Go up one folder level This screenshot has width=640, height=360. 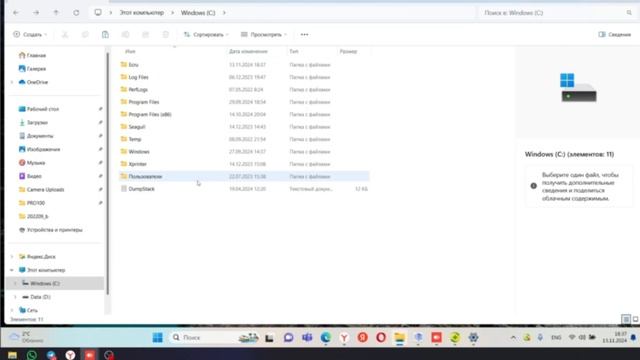(56, 13)
